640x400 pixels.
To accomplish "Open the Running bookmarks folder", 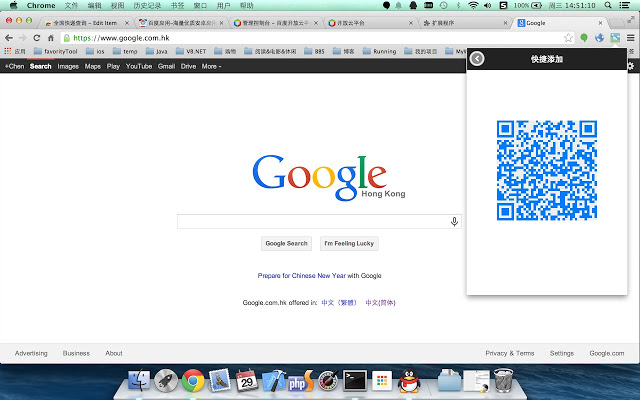I will [380, 51].
